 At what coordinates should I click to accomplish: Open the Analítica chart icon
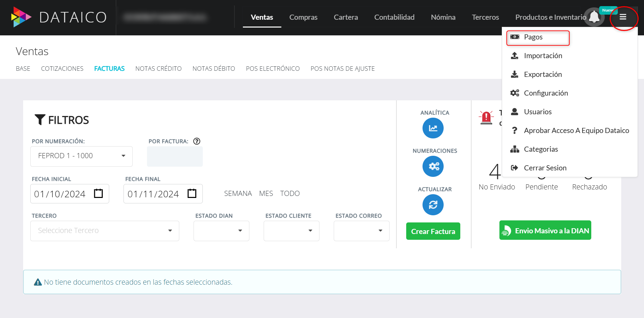[433, 128]
